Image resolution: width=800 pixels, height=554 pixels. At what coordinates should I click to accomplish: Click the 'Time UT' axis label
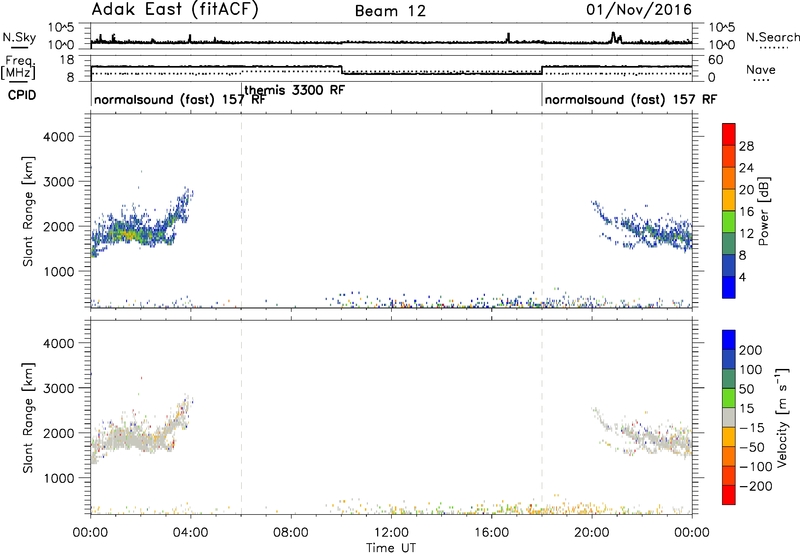click(391, 548)
